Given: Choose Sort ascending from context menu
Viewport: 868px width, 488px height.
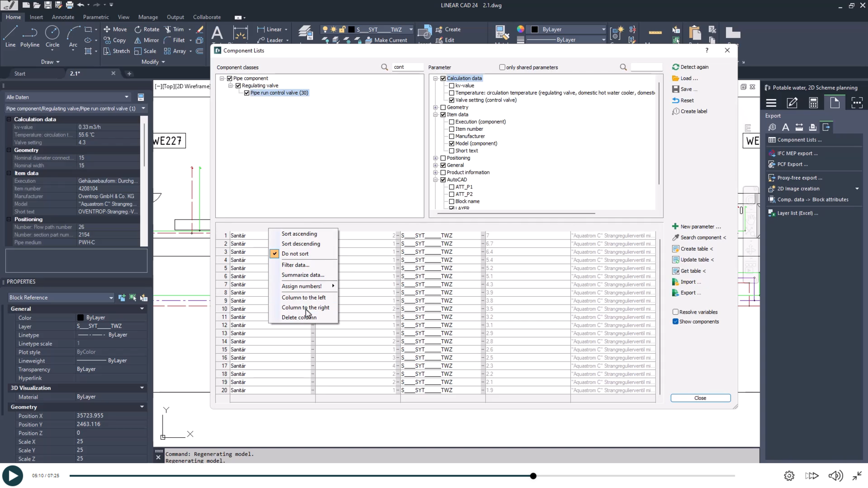Looking at the screenshot, I should click(x=299, y=234).
